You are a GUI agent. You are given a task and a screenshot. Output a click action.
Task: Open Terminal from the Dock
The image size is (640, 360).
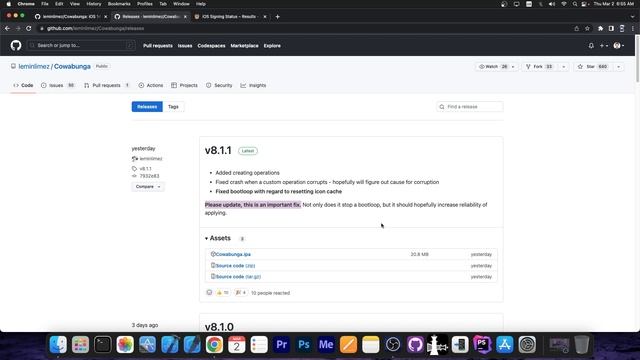102,344
